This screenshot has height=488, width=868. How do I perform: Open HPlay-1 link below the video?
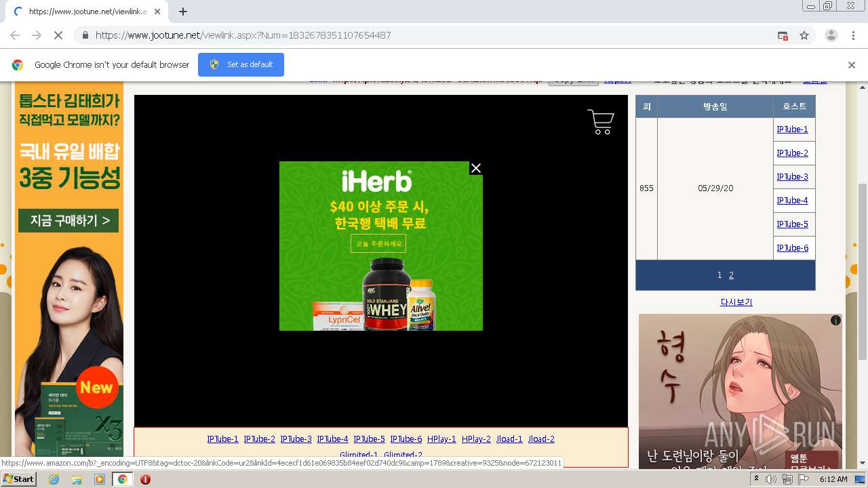(441, 439)
